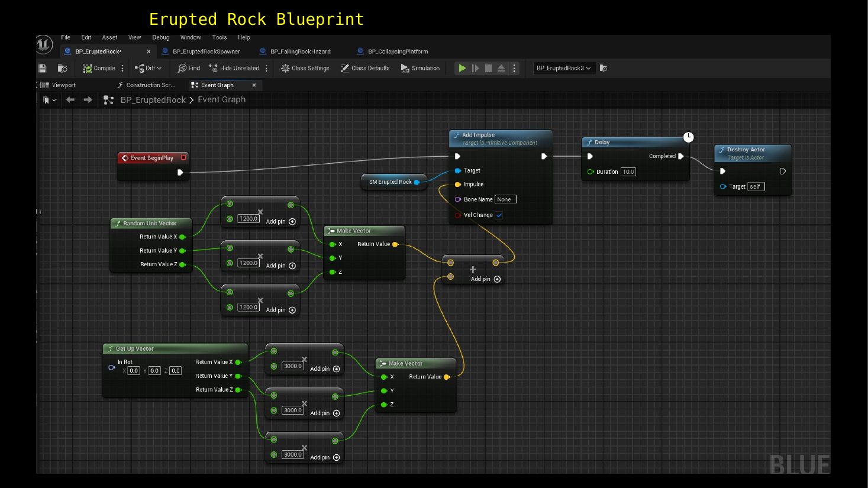The image size is (868, 488).
Task: Compile the BP_EruptedRock blueprint
Action: (x=99, y=68)
